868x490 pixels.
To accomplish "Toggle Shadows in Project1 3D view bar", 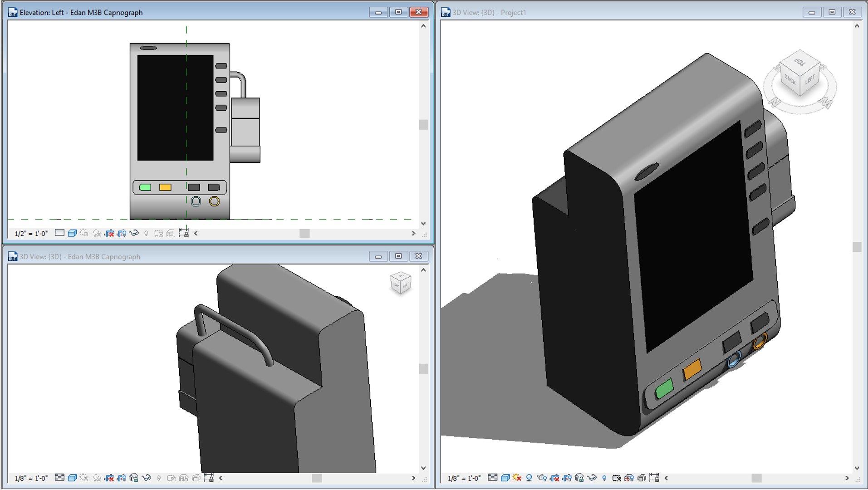I will point(529,478).
